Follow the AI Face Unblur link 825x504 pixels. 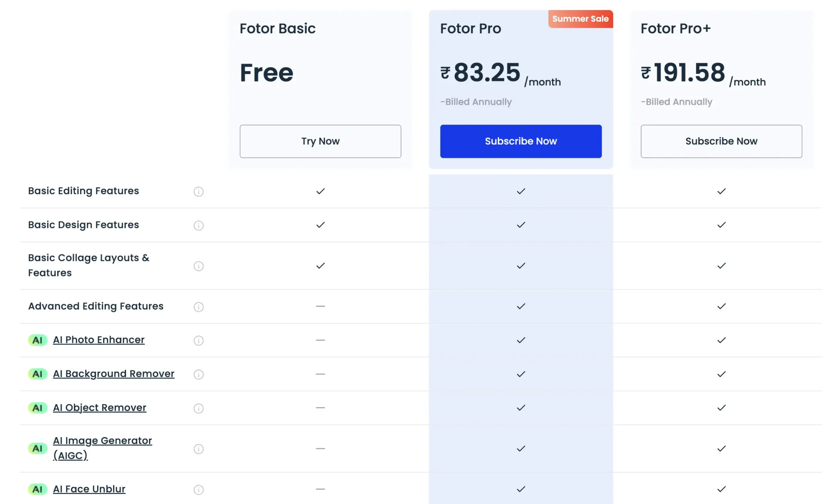(89, 489)
